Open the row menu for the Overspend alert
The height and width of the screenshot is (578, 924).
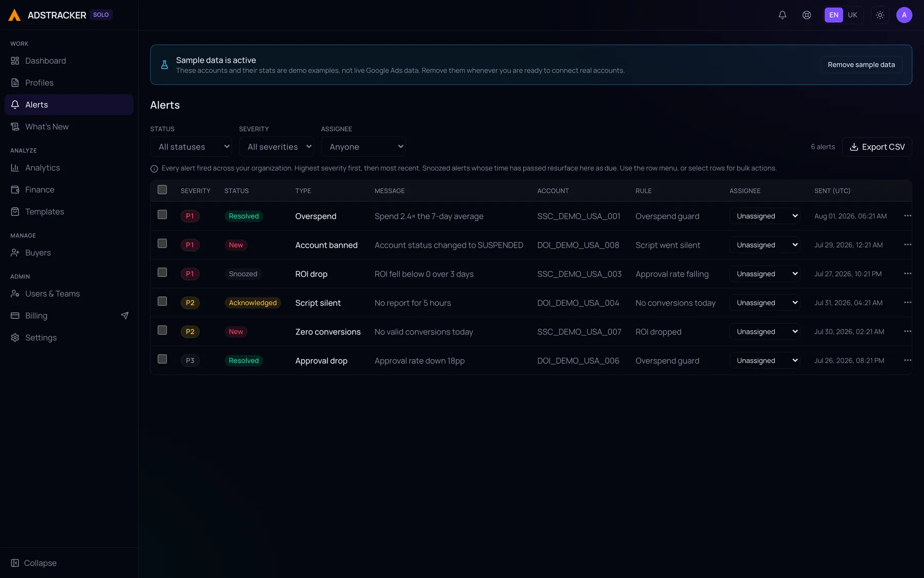tap(908, 216)
